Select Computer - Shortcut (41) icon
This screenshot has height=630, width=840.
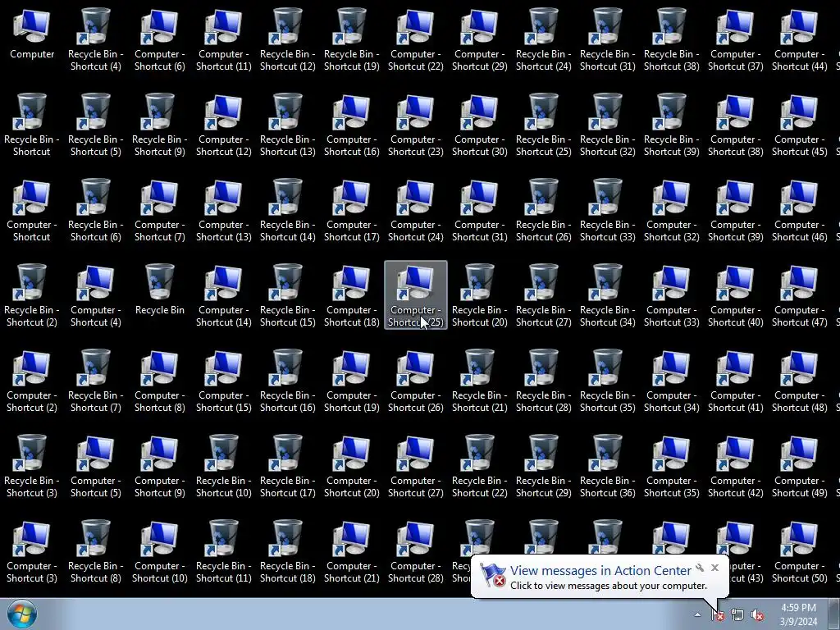point(736,381)
